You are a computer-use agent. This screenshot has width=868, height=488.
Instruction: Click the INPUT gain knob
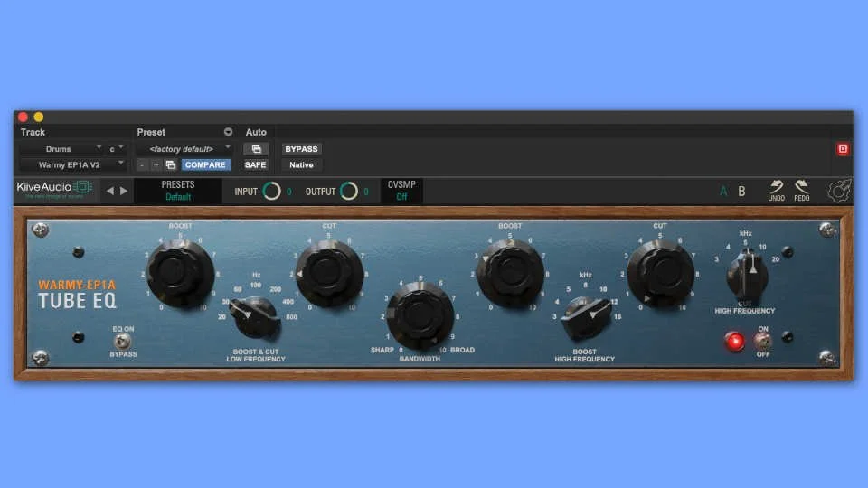pyautogui.click(x=271, y=191)
